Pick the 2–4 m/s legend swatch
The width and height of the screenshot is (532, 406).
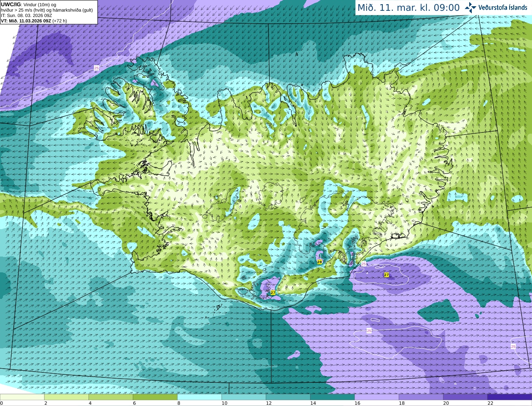(66, 397)
